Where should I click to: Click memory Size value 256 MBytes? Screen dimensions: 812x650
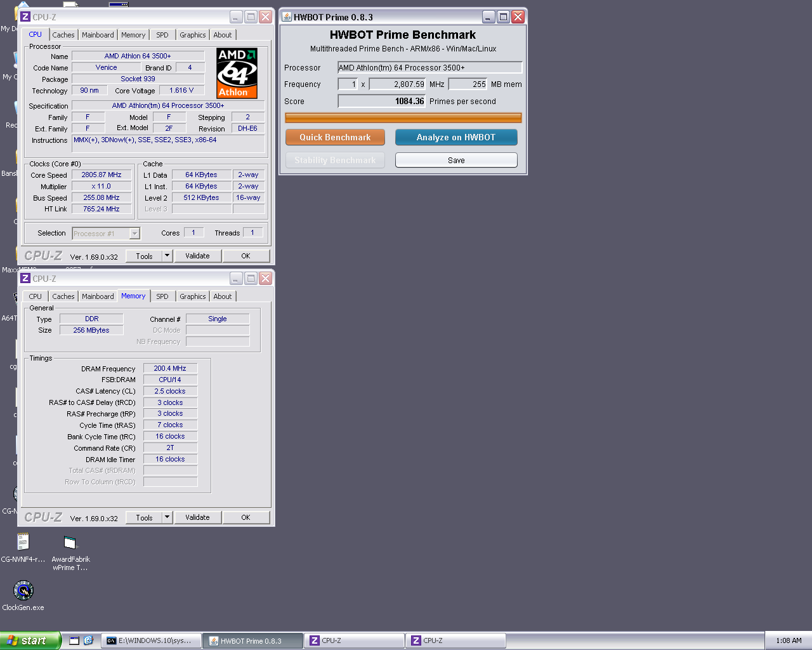[91, 330]
